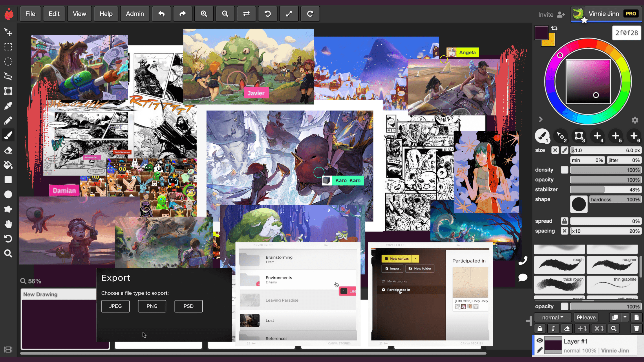
Task: Select the paint bucket fill tool
Action: (8, 165)
